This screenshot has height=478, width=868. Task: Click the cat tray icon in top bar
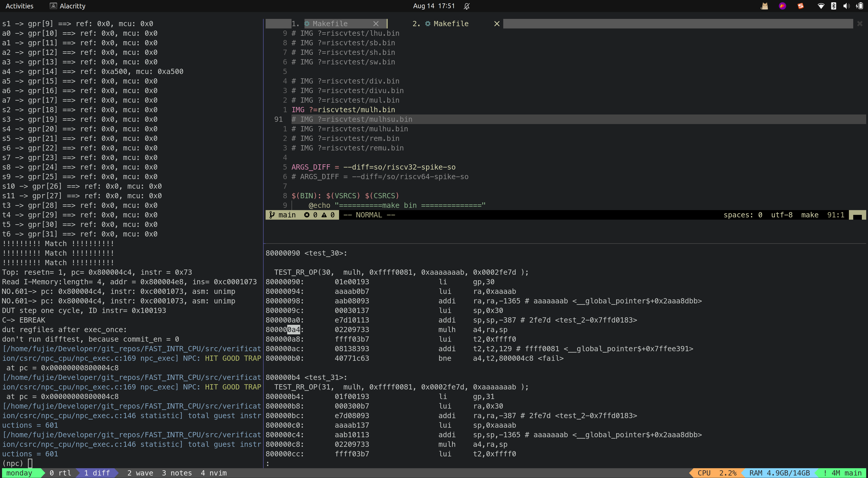click(764, 6)
